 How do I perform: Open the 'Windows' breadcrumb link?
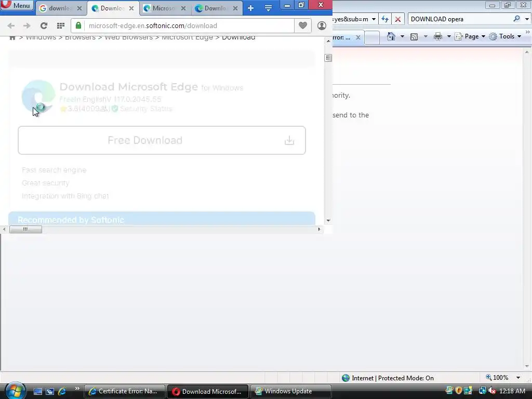[x=41, y=37]
